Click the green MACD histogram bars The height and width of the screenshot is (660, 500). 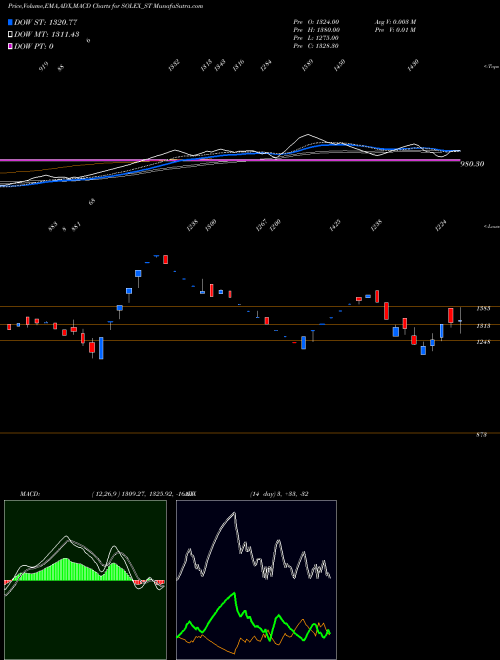tap(65, 569)
